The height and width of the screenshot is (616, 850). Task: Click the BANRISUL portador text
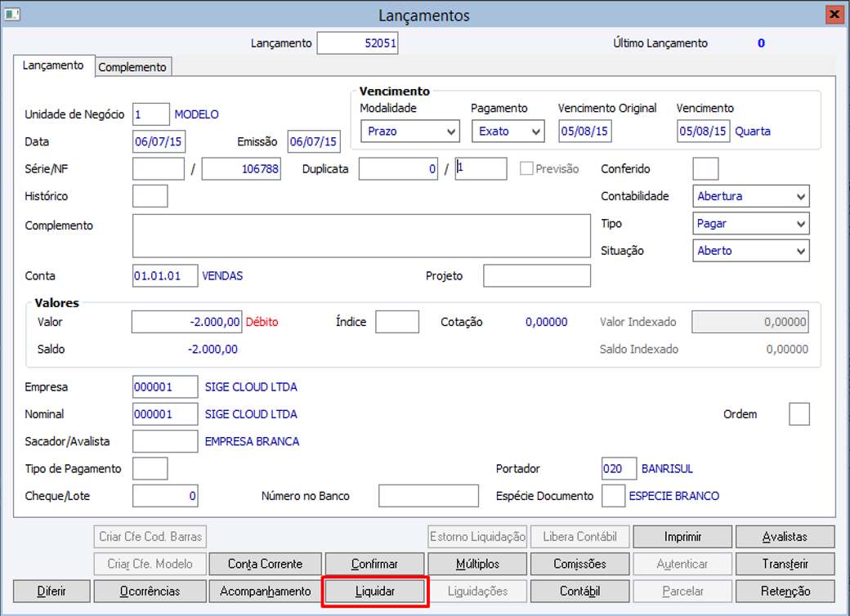point(667,469)
